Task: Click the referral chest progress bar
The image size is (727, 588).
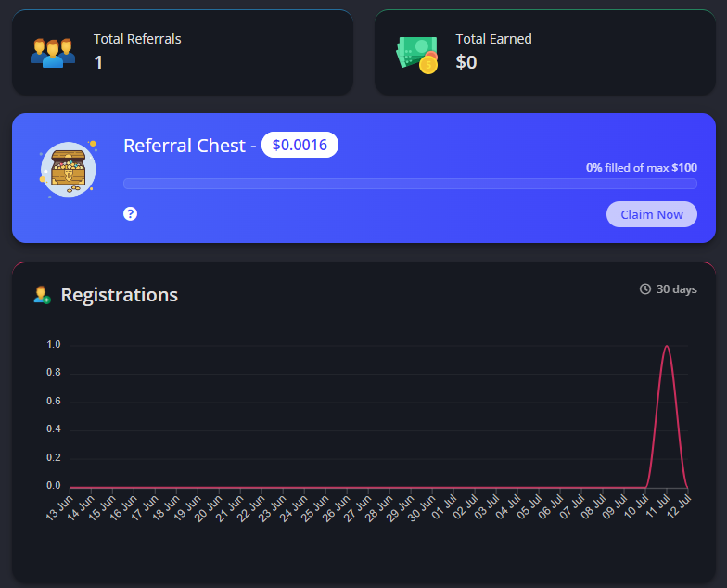Action: [x=410, y=184]
